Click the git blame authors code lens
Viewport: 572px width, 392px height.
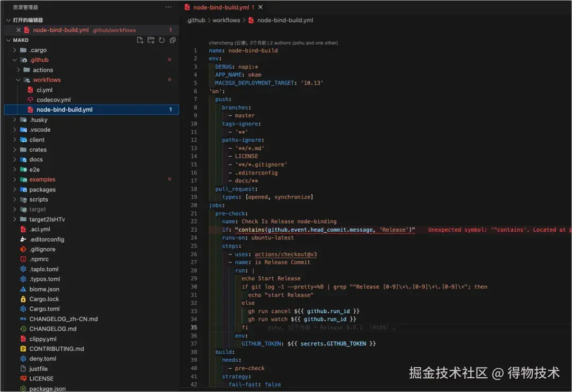[x=273, y=43]
